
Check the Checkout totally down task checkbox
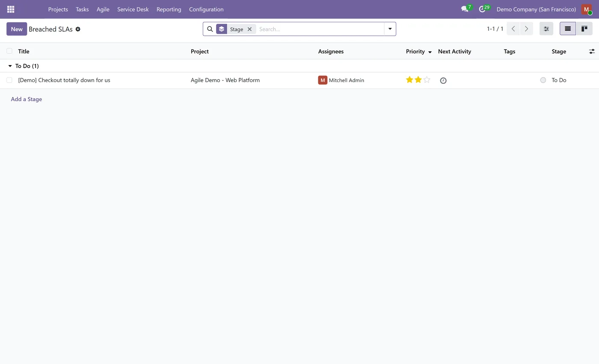9,80
